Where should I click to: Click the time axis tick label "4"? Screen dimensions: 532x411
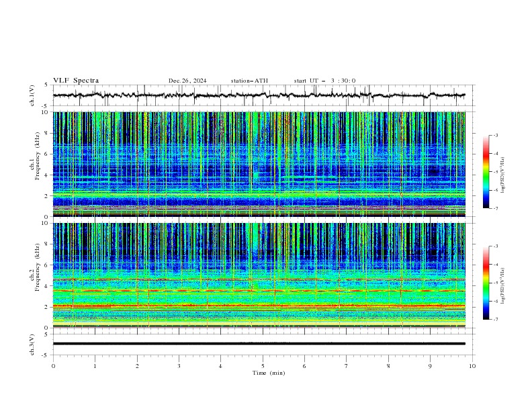click(220, 366)
